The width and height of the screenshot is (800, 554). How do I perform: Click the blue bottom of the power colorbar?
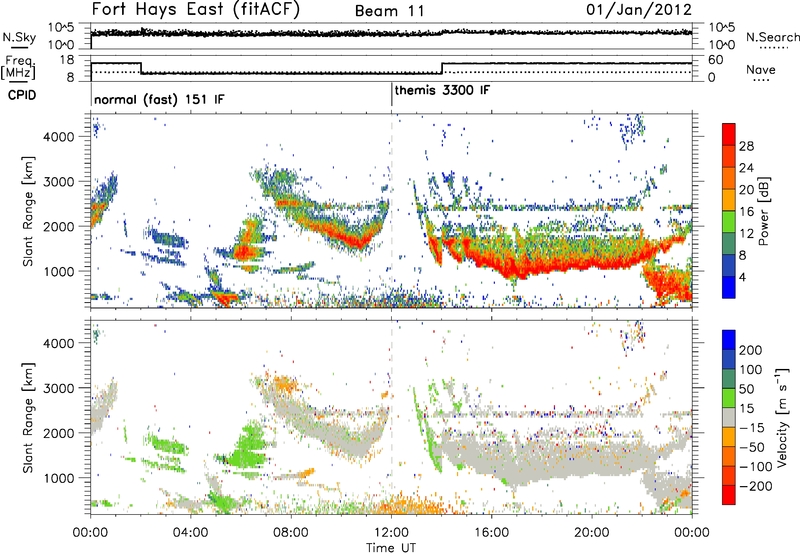[x=729, y=287]
